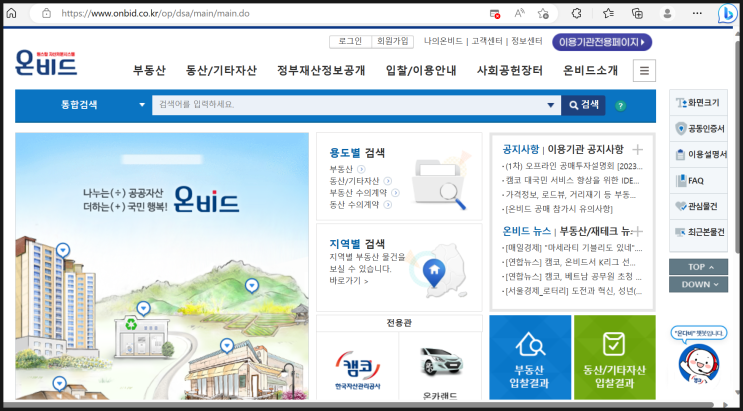Open news '[서울경제_로터리]' headline
Image resolution: width=743 pixels, height=411 pixels.
[x=572, y=291]
